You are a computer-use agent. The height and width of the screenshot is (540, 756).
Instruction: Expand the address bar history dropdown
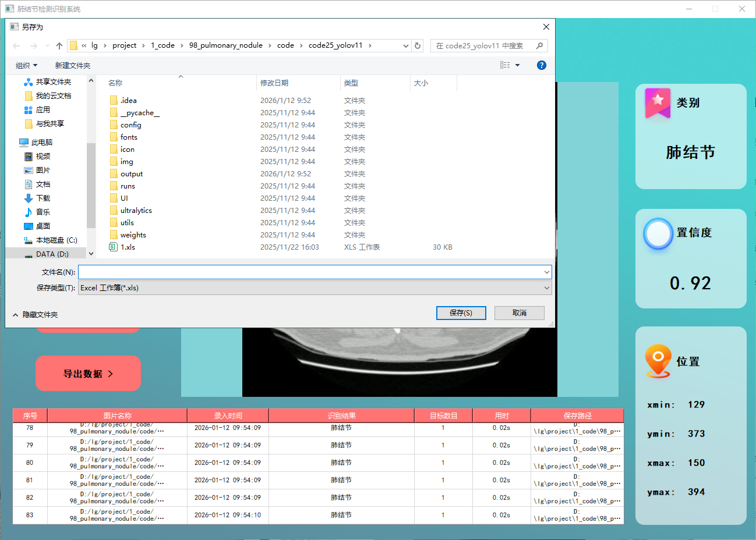click(x=406, y=45)
